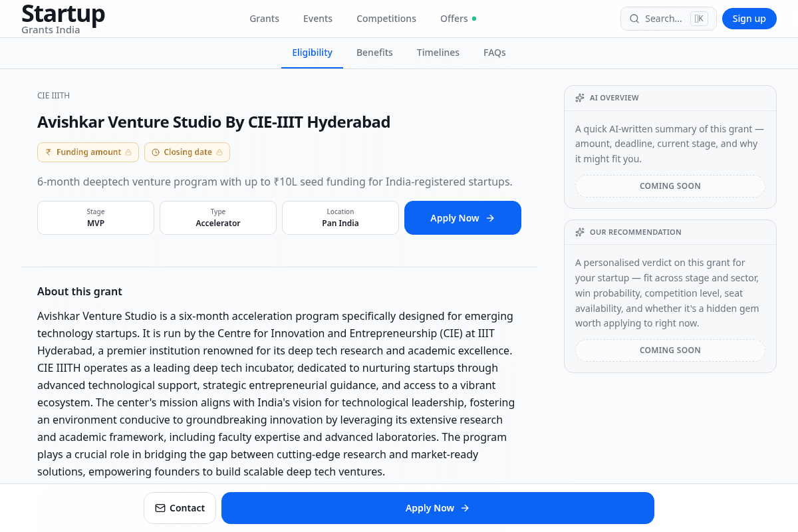Click Coming Soon under AI Overview

(x=670, y=186)
